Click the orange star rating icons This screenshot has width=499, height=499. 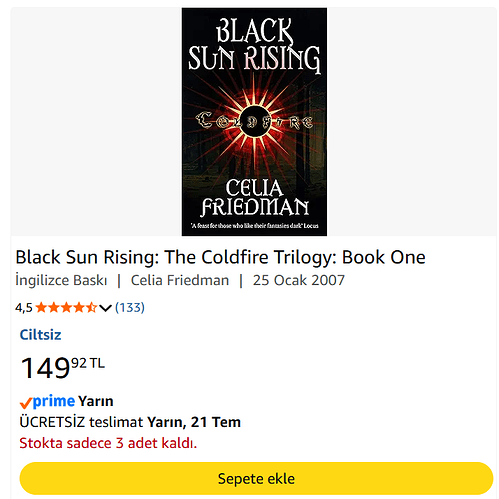click(66, 307)
